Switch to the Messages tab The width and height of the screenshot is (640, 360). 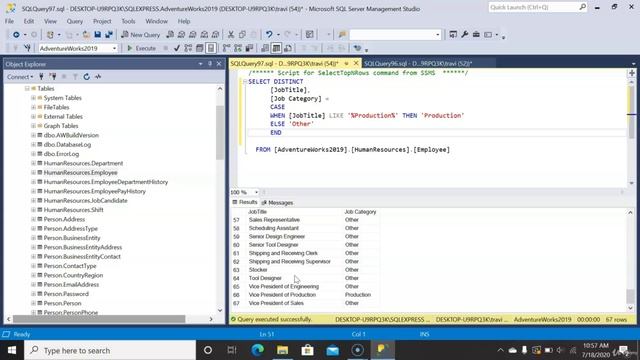277,202
